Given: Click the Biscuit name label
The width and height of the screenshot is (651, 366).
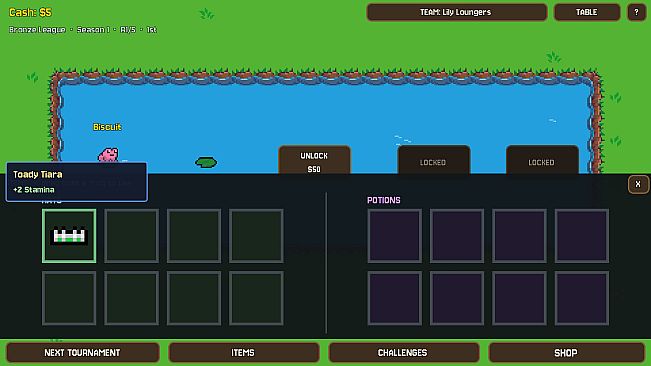Looking at the screenshot, I should [x=107, y=127].
